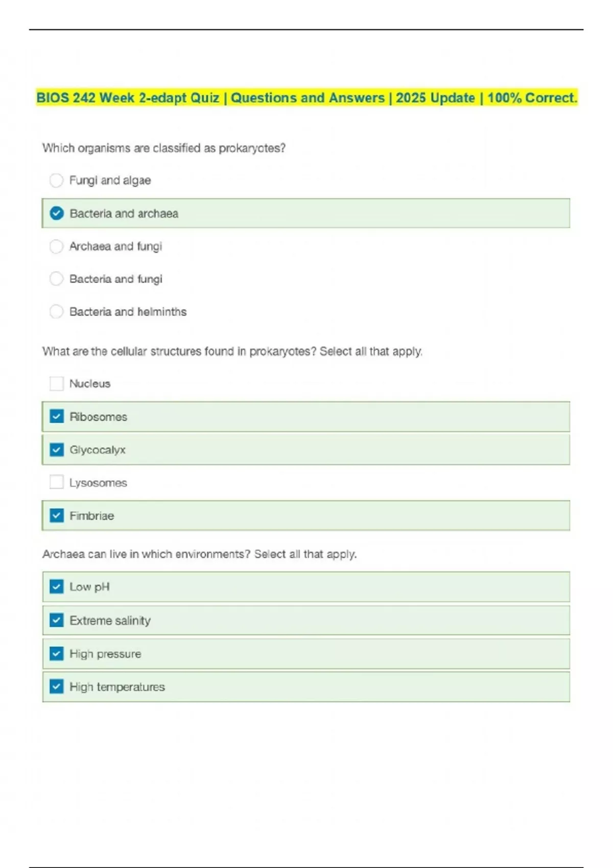Screen dimensions: 613x868
Task: Check the Nucleus checkbox
Action: [x=56, y=383]
